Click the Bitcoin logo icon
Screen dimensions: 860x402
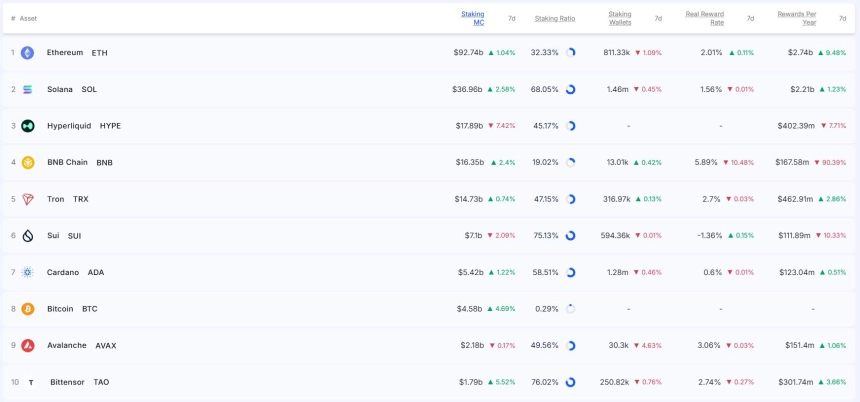(27, 309)
